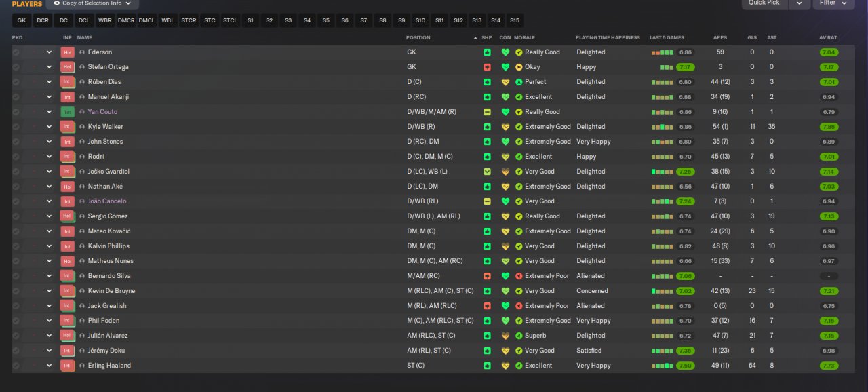The width and height of the screenshot is (868, 392).
Task: Expand the row chevron for Yan Couto
Action: pos(49,112)
